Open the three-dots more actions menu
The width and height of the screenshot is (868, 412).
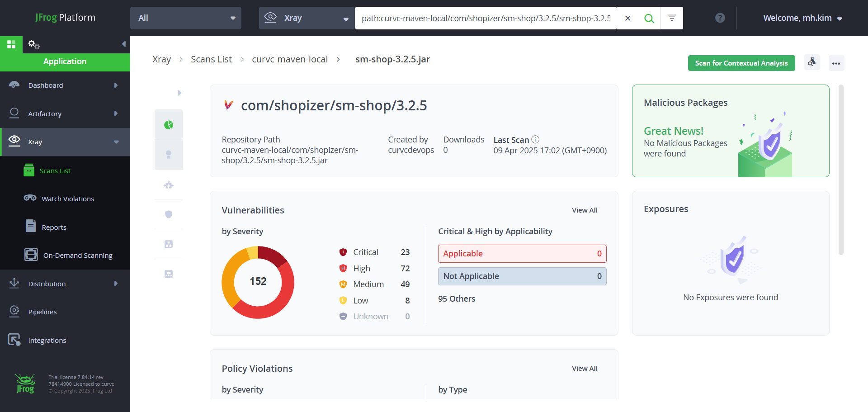pyautogui.click(x=836, y=63)
